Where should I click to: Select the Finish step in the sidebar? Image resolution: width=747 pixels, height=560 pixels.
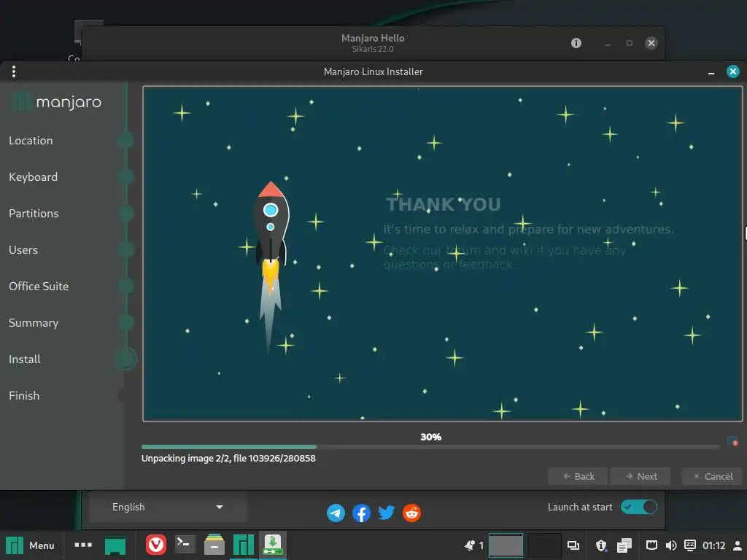click(24, 396)
